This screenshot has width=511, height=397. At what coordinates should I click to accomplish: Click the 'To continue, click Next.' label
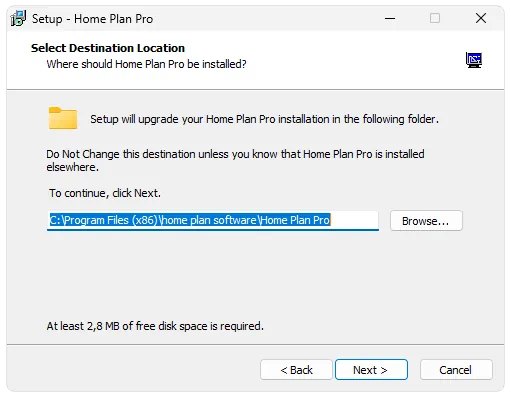click(105, 193)
